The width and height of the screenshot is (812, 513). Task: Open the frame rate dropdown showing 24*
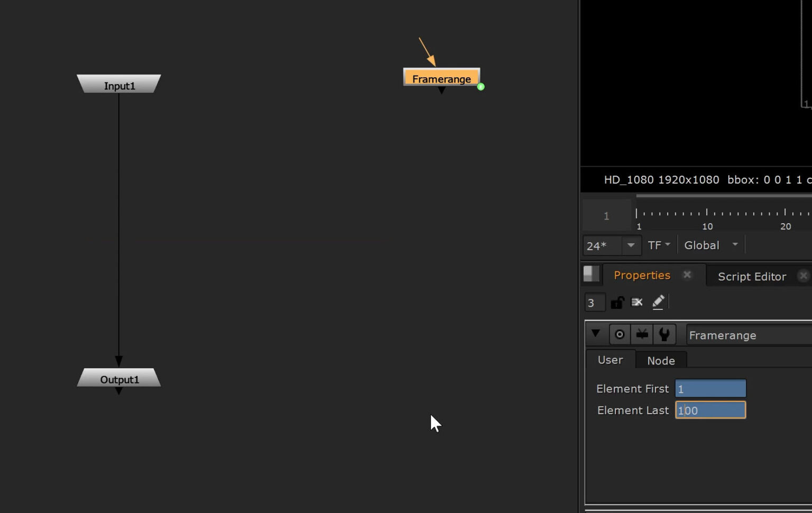point(630,245)
